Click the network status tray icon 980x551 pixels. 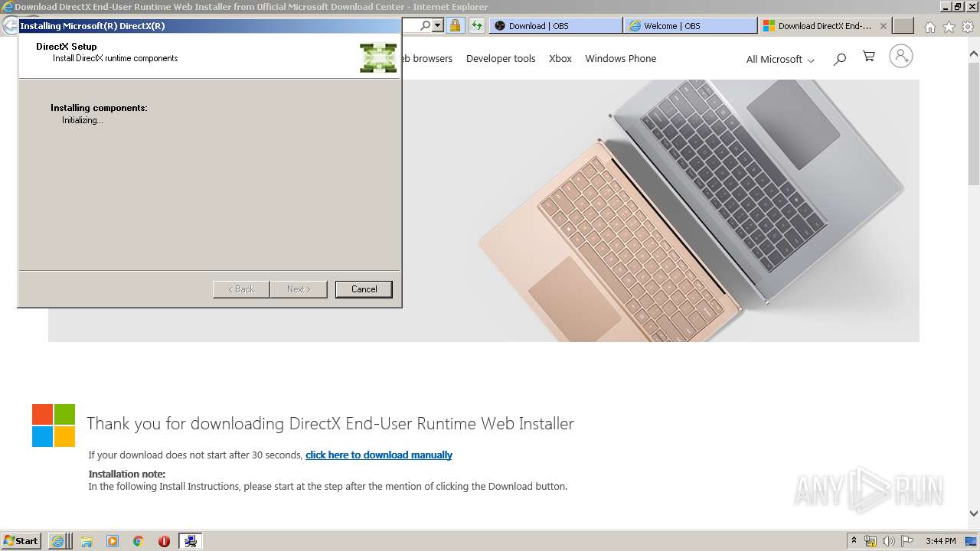coord(871,541)
